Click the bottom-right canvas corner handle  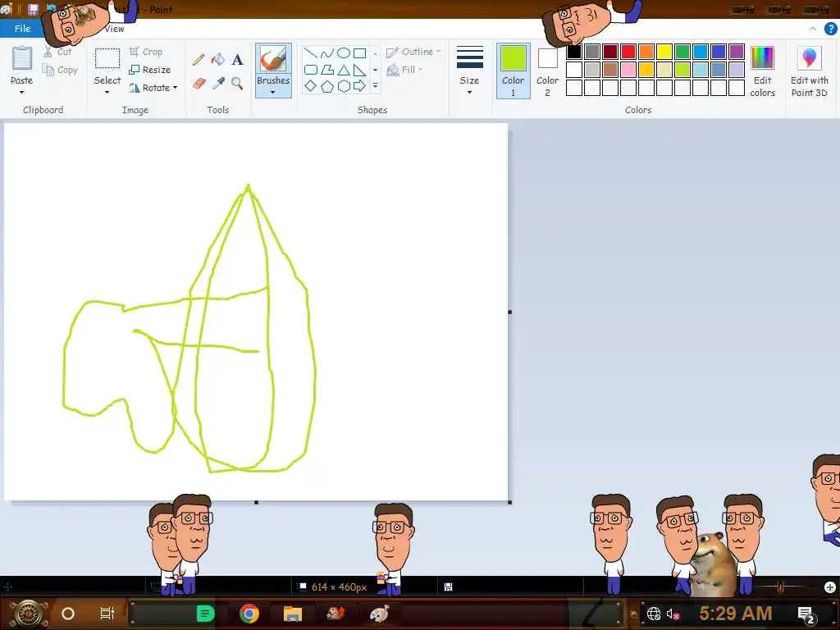pos(509,502)
